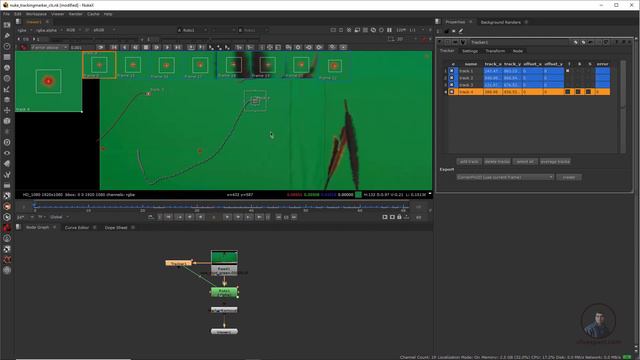This screenshot has width=640, height=360.
Task: Open the Global frame range dropdown
Action: 60,217
